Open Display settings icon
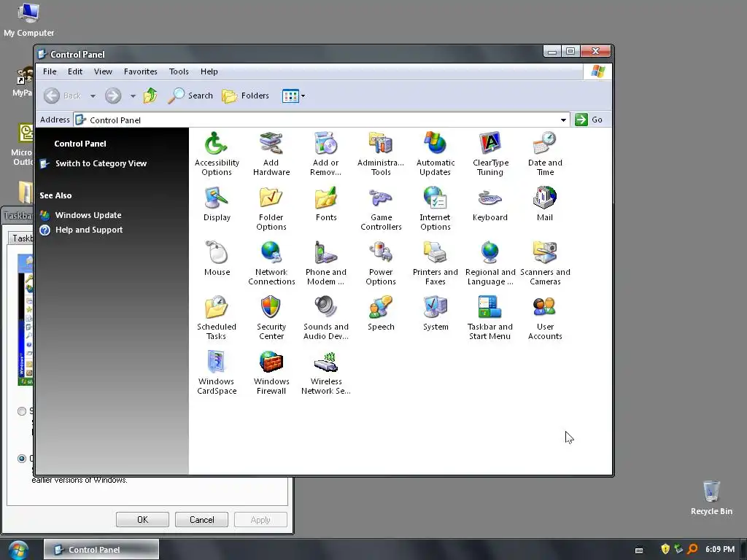This screenshot has width=747, height=560. tap(217, 204)
